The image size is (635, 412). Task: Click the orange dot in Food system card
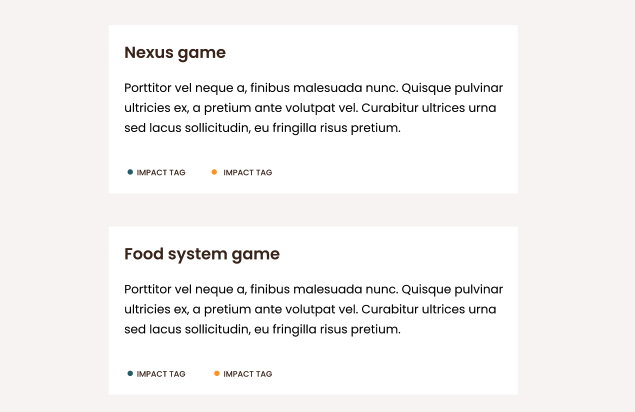click(217, 373)
